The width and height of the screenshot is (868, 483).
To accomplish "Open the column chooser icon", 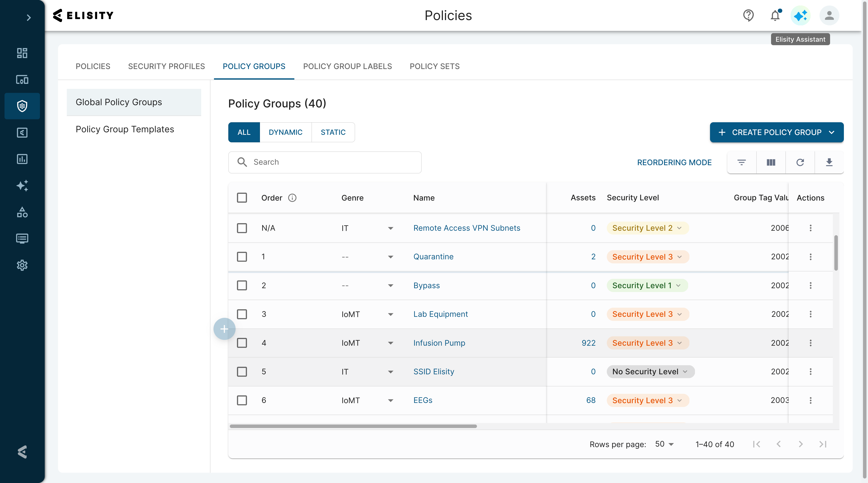I will 771,162.
